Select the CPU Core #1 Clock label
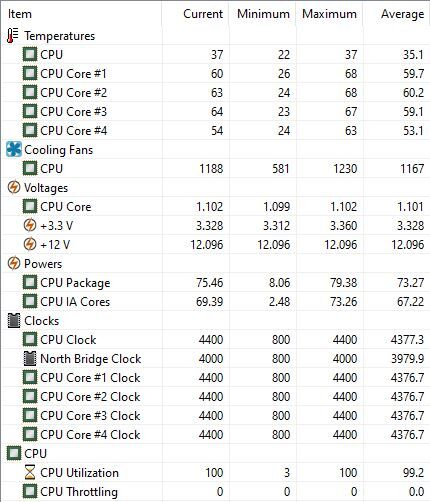The height and width of the screenshot is (502, 430). (90, 378)
